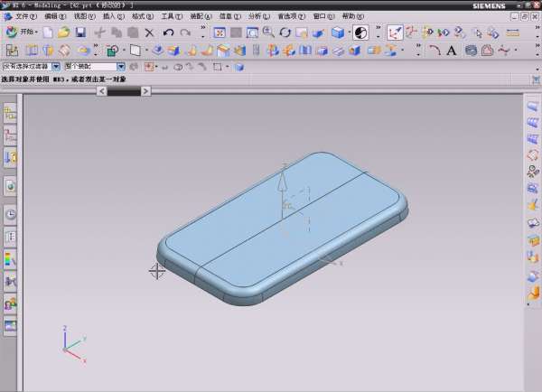
Task: Open file with the folder icon
Action: (x=64, y=33)
